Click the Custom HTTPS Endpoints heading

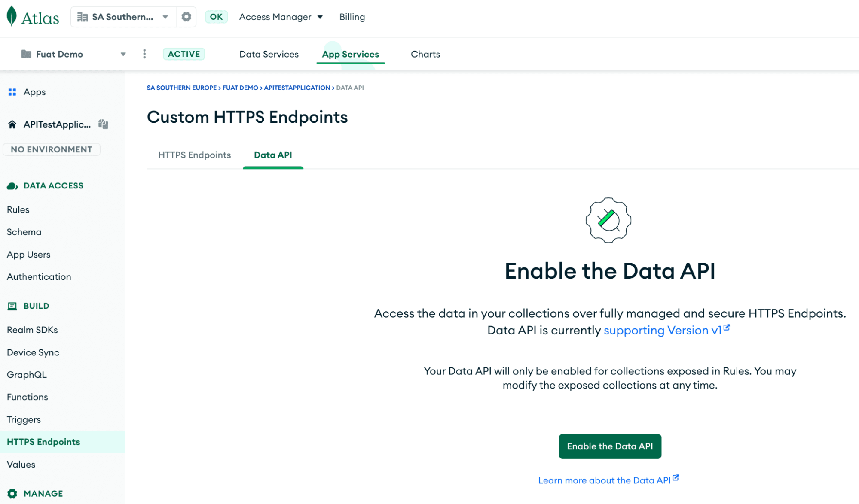coord(247,117)
